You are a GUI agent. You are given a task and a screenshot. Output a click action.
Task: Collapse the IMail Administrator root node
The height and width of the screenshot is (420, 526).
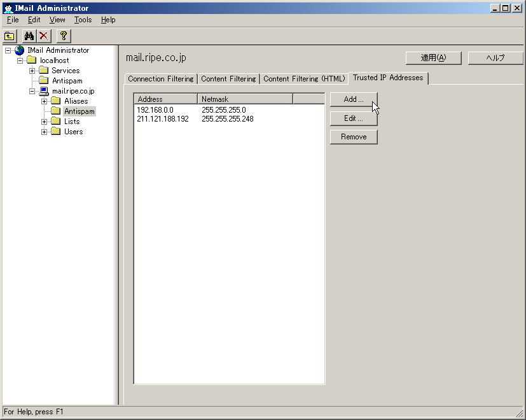pos(8,50)
